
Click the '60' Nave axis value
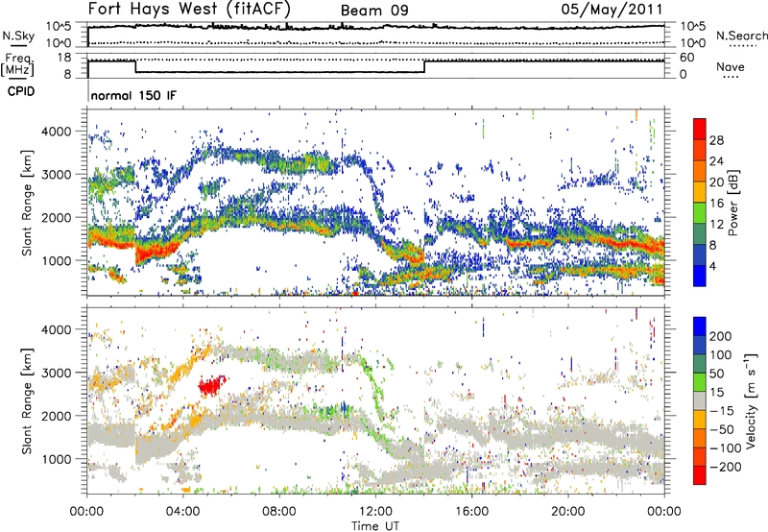tap(686, 58)
